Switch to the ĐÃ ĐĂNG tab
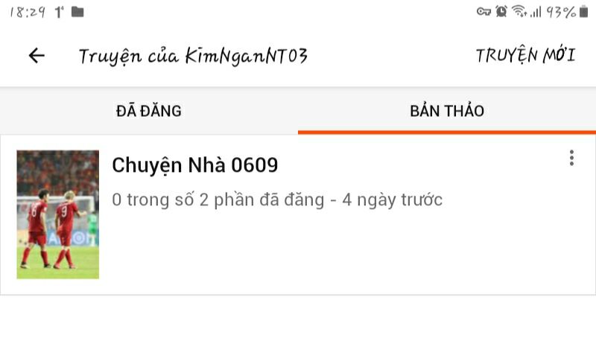Viewport: 596px width, 364px height. tap(148, 111)
